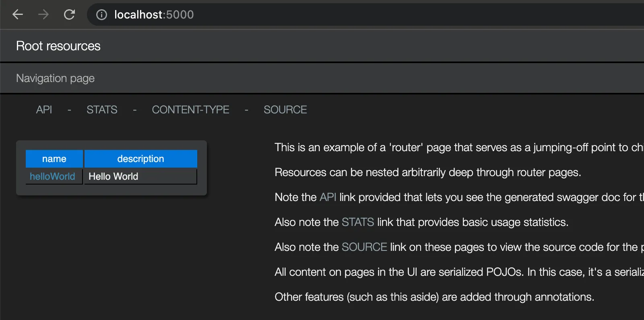
Task: Click the 'Root resources' page title
Action: tap(58, 46)
